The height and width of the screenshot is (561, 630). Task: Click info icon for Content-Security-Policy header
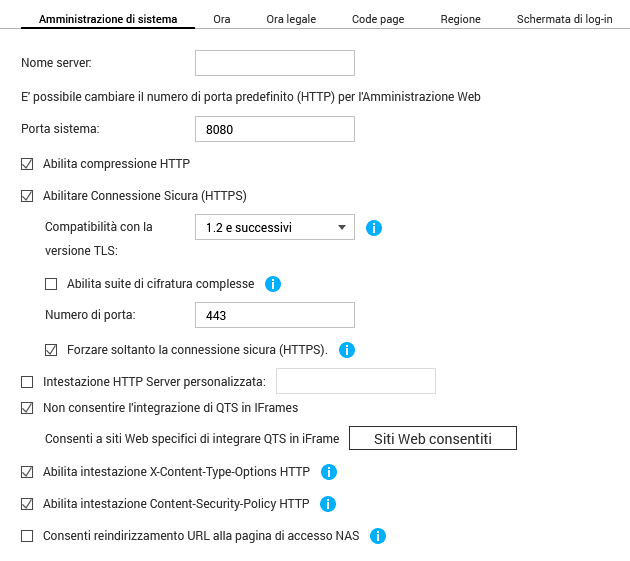327,504
